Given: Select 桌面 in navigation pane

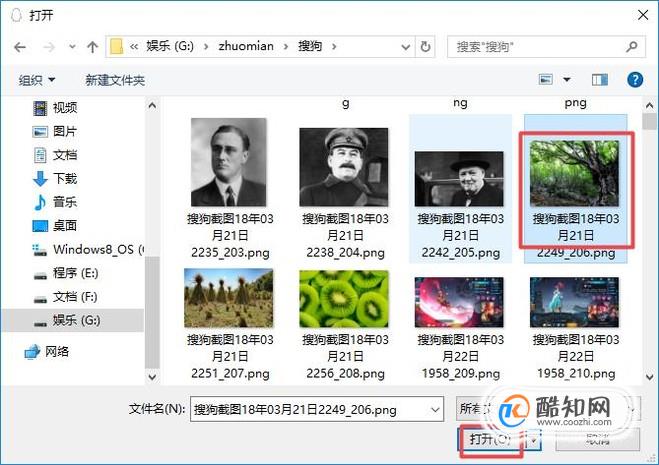Looking at the screenshot, I should [x=65, y=226].
